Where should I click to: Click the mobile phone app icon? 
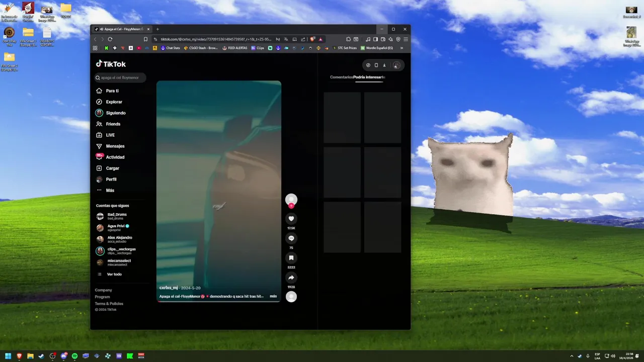376,65
